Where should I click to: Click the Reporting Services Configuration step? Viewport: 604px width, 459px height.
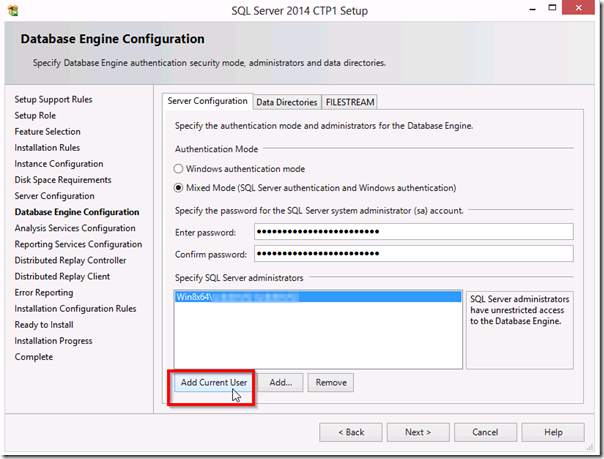pos(78,245)
